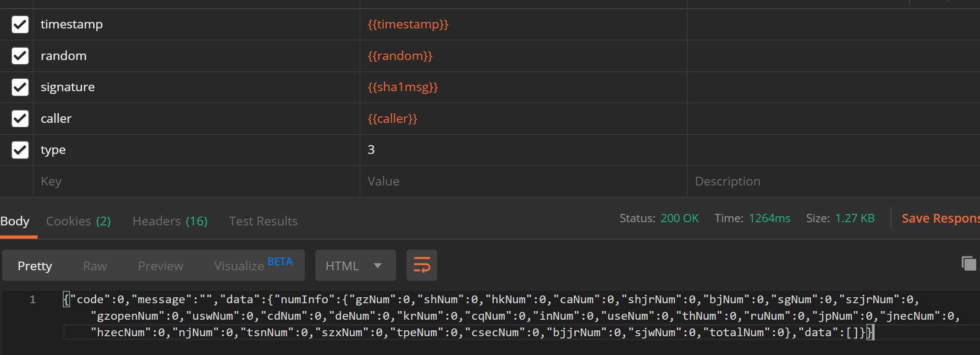Edit the timestamp key name cell
This screenshot has height=355, width=980.
coord(197,24)
